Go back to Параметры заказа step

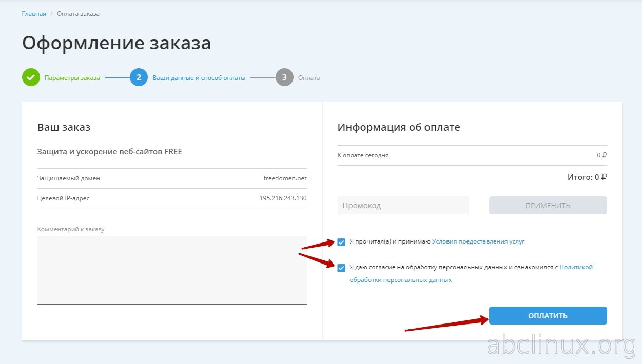coord(72,78)
